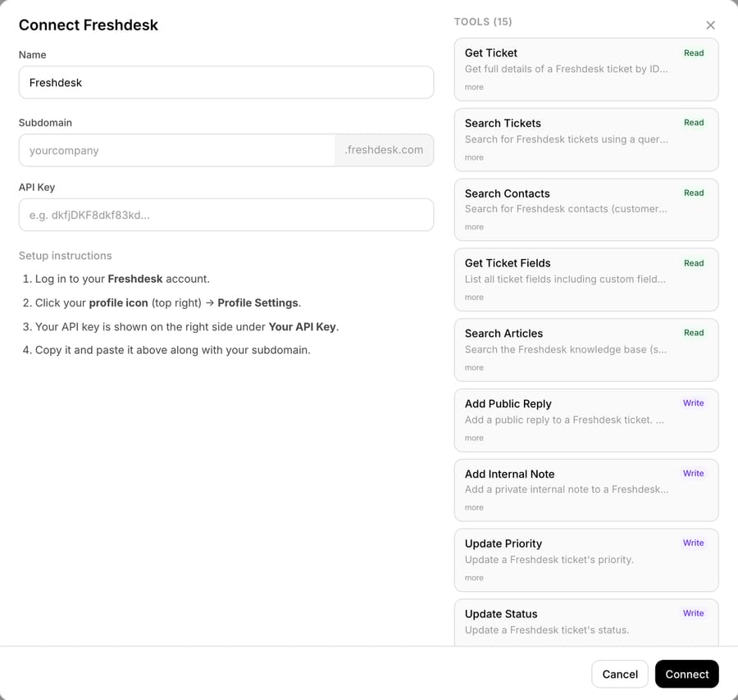Select the Update Priority tool title
The height and width of the screenshot is (700, 738).
(x=503, y=543)
